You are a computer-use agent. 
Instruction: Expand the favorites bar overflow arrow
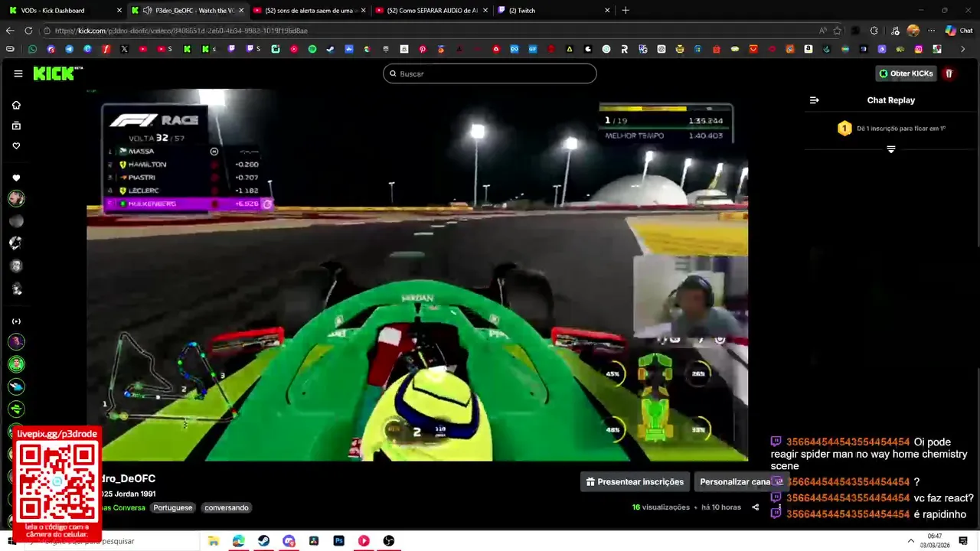coord(962,49)
